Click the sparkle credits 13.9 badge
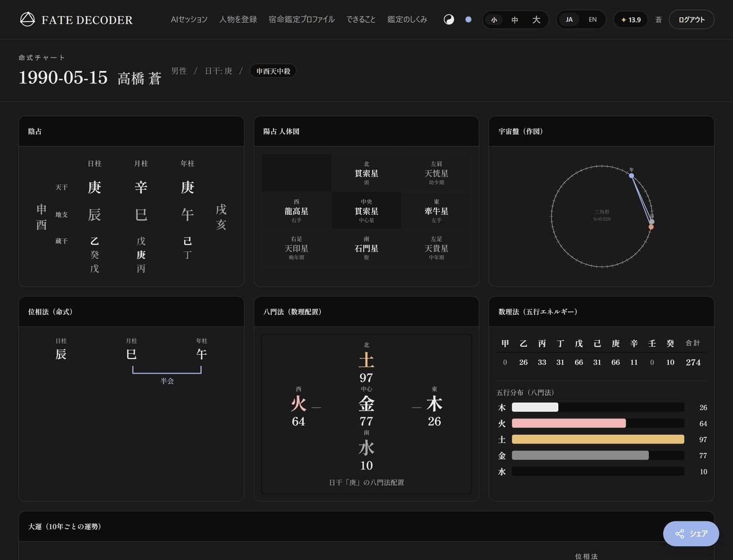Screen dimensions: 733x560 coord(631,20)
